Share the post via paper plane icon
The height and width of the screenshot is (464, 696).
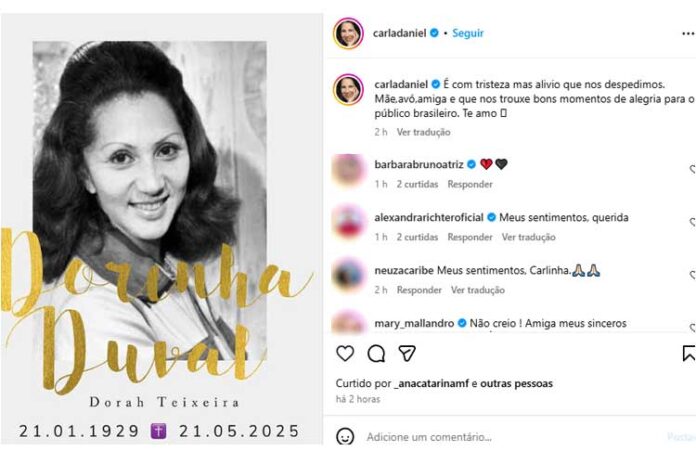coord(407,353)
